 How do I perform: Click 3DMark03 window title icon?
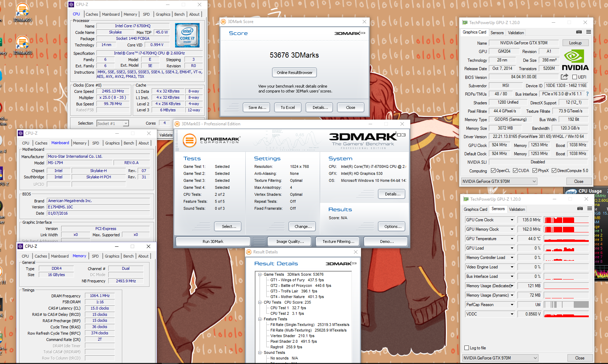(177, 124)
